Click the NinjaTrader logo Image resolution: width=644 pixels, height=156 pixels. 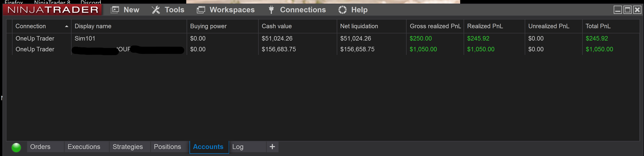pos(53,10)
